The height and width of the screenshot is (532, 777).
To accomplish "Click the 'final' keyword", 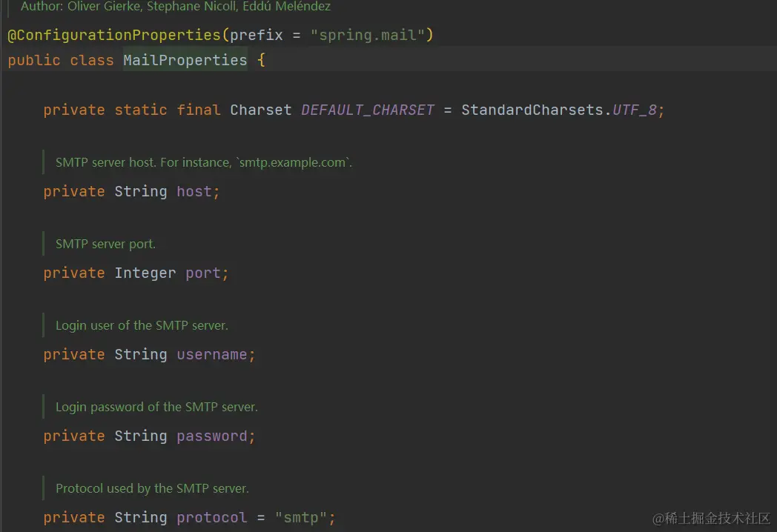I will coord(198,110).
